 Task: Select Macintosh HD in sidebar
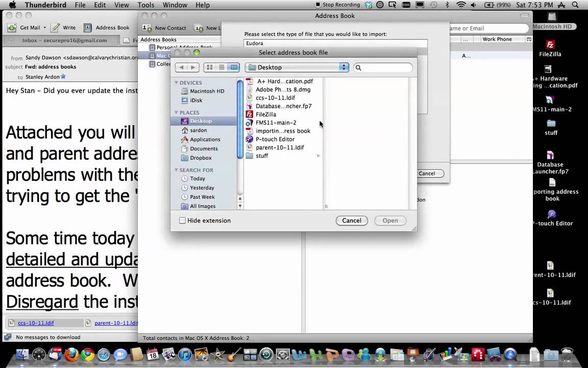tap(203, 91)
